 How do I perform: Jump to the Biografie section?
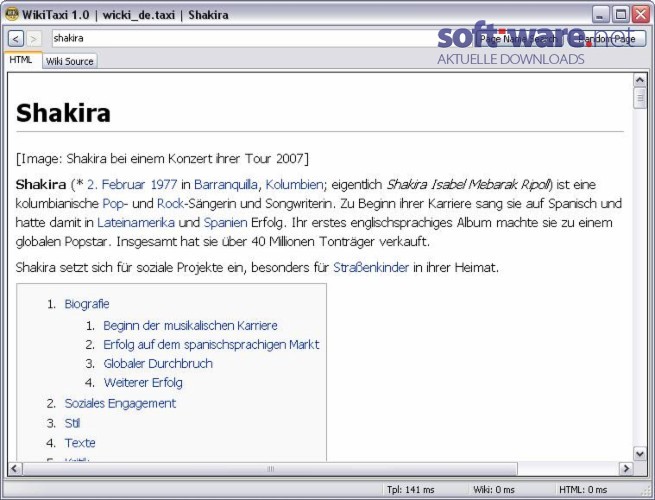pyautogui.click(x=87, y=304)
